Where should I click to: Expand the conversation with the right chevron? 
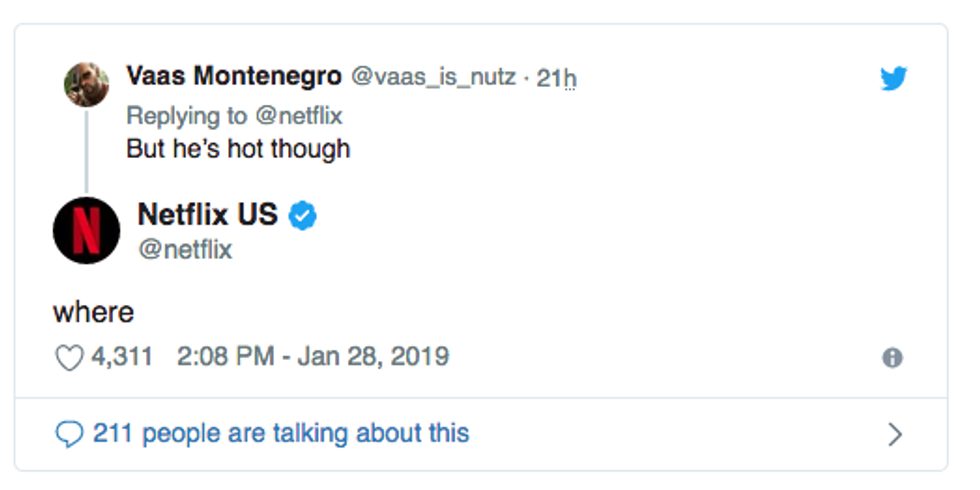click(x=895, y=434)
